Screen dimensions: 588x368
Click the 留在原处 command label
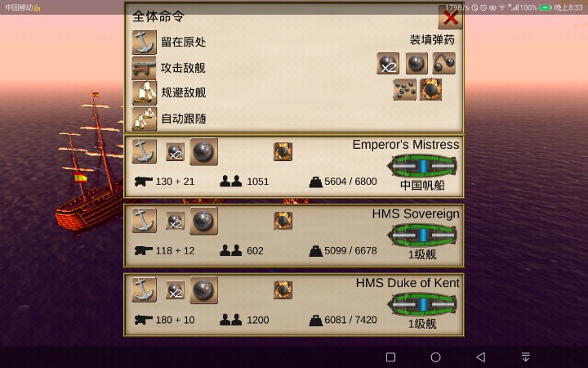tap(184, 42)
